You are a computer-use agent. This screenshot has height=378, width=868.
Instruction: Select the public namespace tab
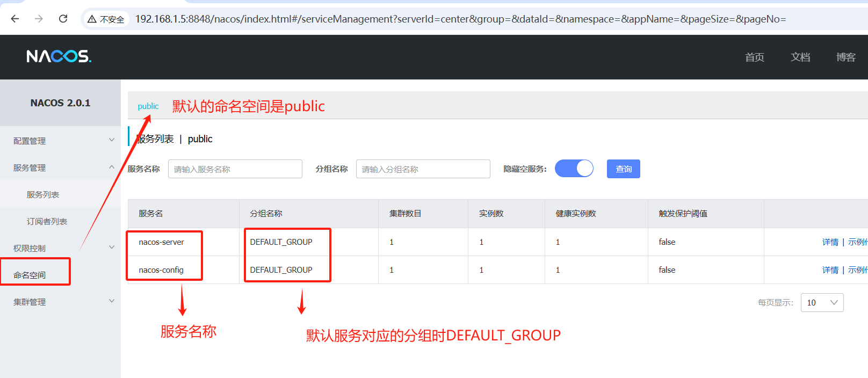148,106
